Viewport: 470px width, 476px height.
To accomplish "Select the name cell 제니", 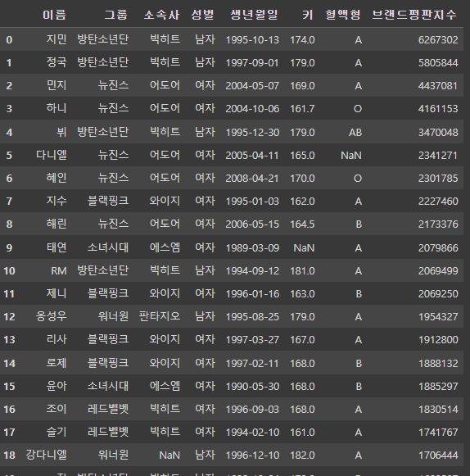I will click(56, 293).
